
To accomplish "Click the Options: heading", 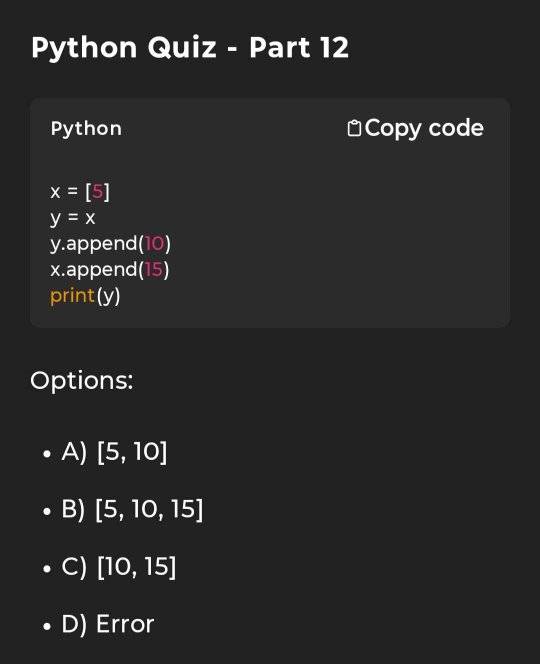I will coord(82,381).
